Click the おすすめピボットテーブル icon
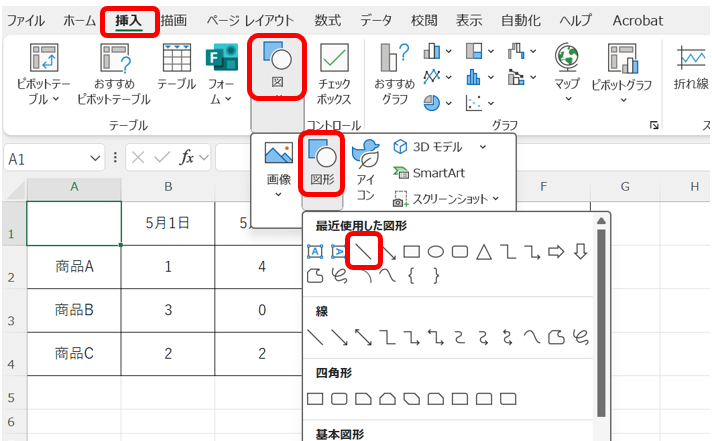Viewport: 712px width, 441px height. click(x=114, y=74)
